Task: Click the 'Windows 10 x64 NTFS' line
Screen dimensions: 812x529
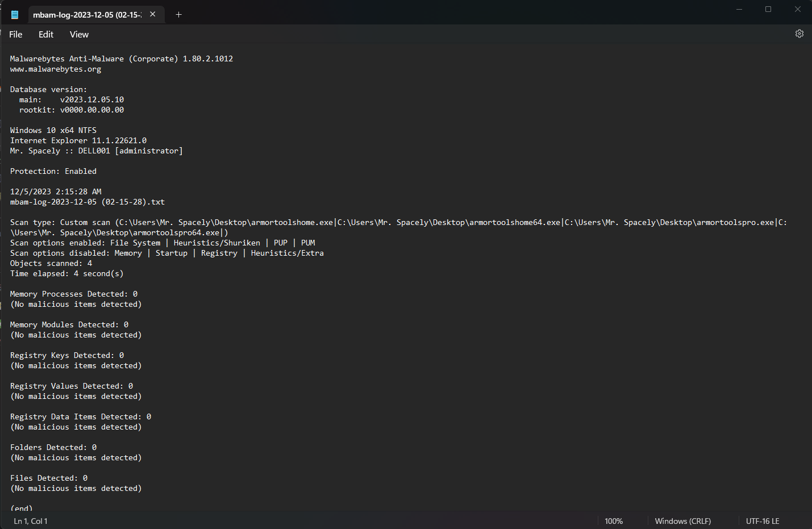Action: (x=53, y=131)
